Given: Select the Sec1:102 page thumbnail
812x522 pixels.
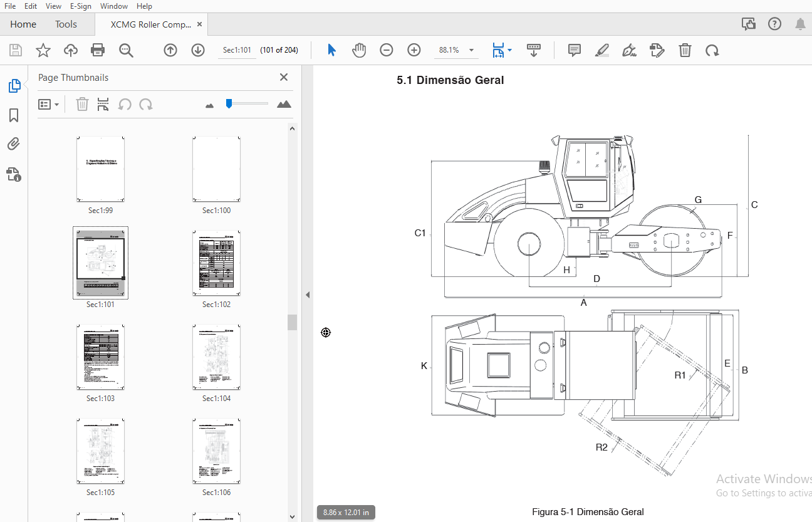Looking at the screenshot, I should [216, 263].
